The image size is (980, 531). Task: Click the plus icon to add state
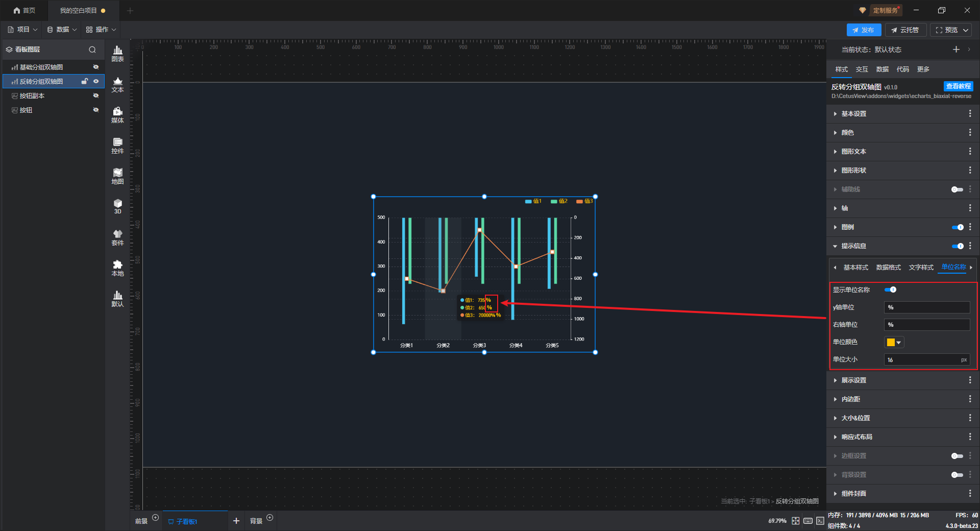point(956,50)
